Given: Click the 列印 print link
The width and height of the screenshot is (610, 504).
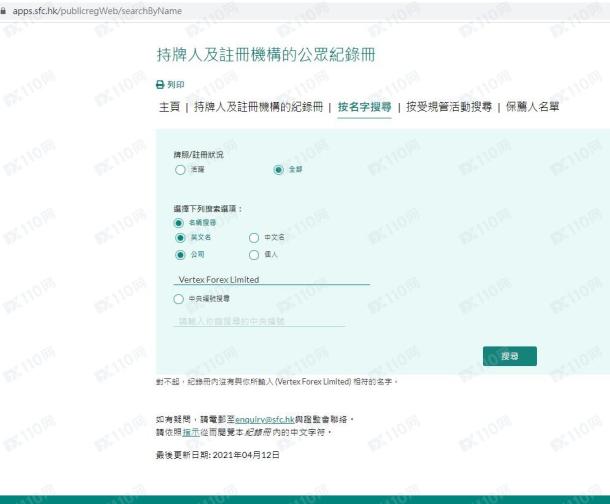Looking at the screenshot, I should (175, 84).
